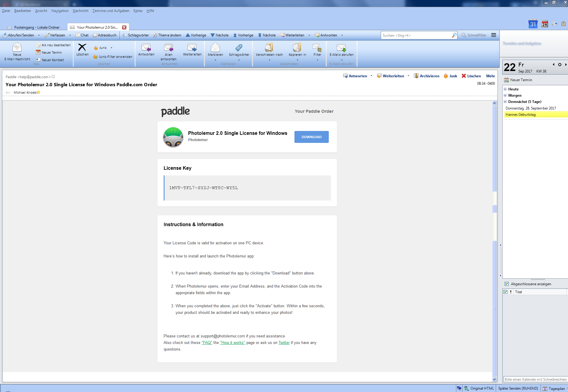This screenshot has height=392, width=568.
Task: Open toolbar Antworten dropdown arrow
Action: [342, 35]
